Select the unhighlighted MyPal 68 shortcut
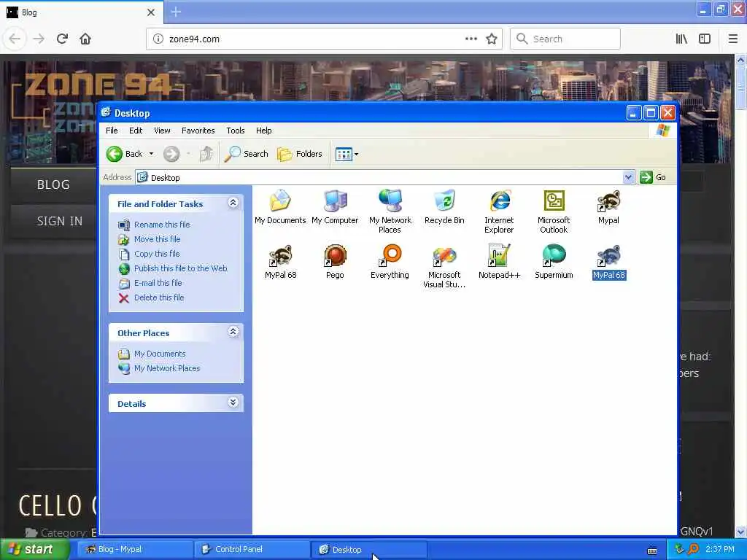 281,262
